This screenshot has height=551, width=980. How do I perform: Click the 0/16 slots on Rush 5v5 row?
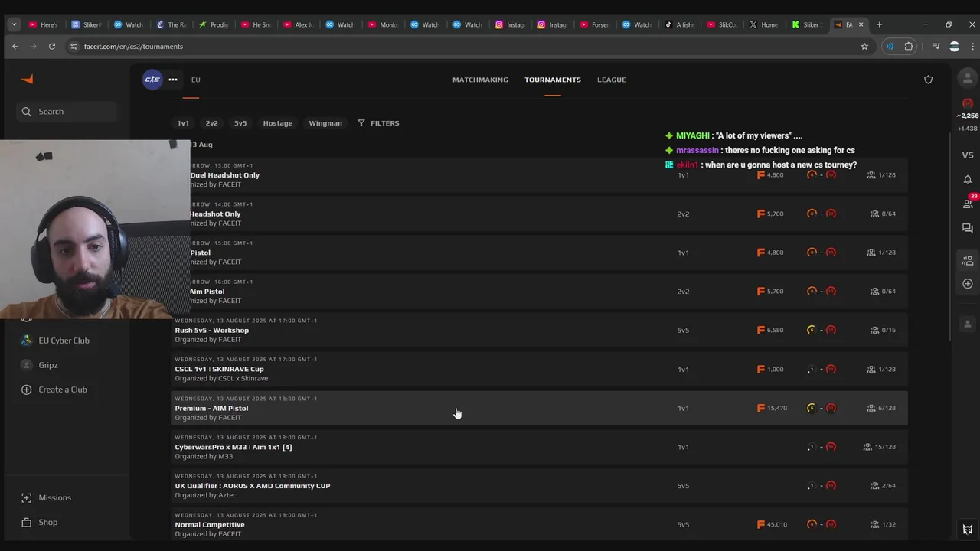(x=884, y=331)
